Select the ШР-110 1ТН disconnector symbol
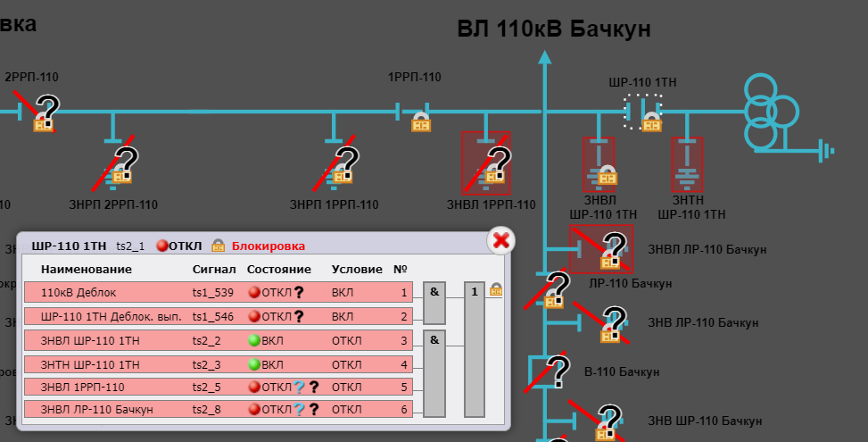Screen dimensions: 868x442 [x=643, y=112]
